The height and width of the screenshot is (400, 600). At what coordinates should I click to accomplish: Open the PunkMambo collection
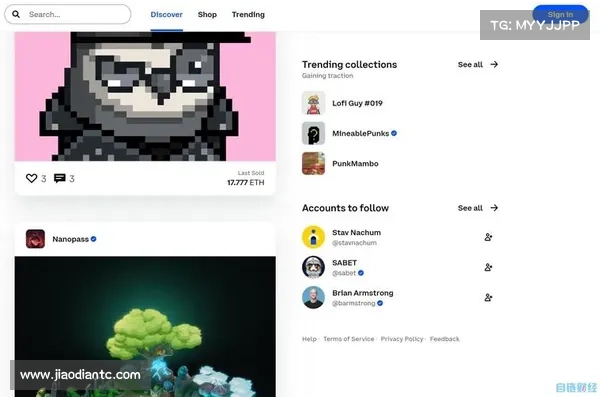point(355,164)
